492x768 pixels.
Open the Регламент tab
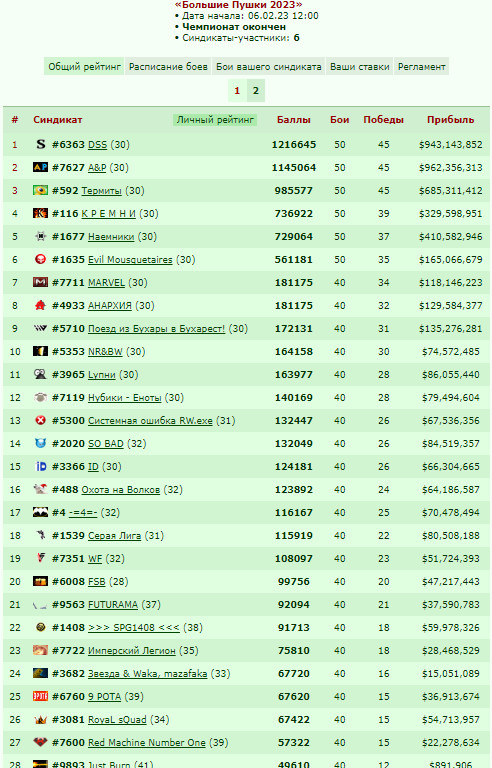point(421,67)
